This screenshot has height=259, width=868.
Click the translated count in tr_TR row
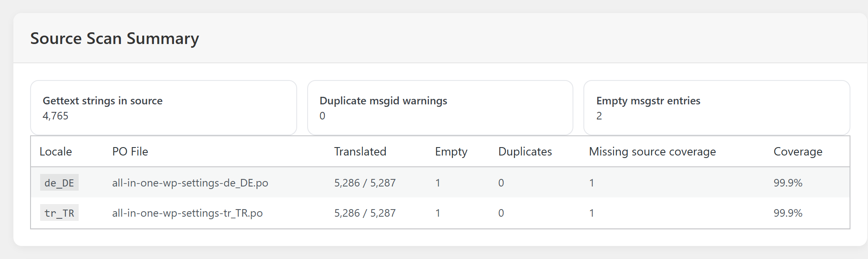[x=365, y=213]
